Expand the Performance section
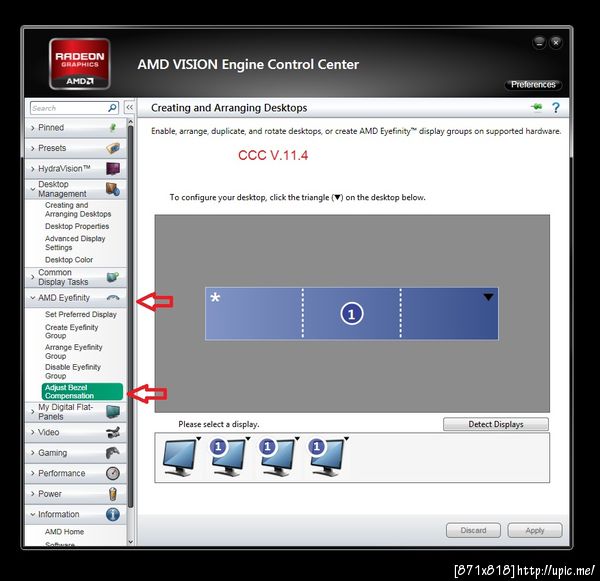Image resolution: width=600 pixels, height=581 pixels. tap(33, 473)
